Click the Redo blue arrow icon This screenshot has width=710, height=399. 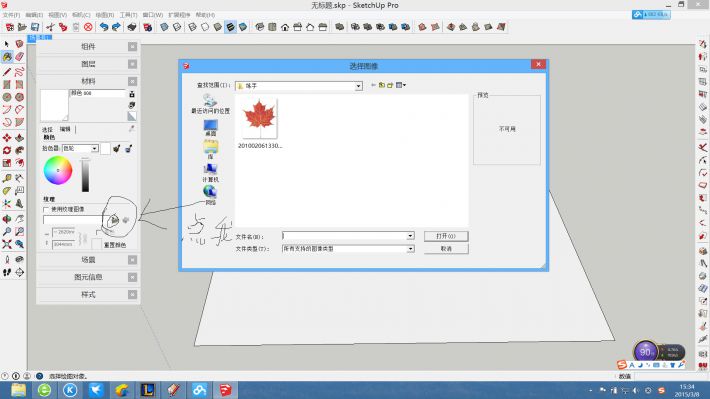click(x=116, y=27)
